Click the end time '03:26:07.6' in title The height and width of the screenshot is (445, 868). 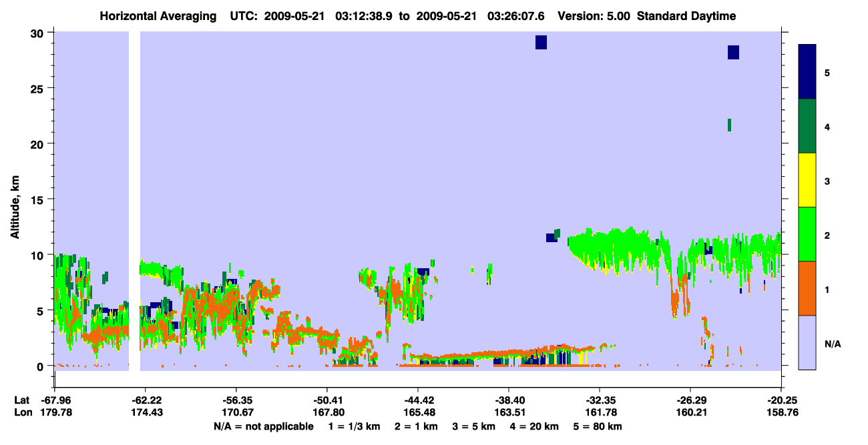[x=517, y=16]
